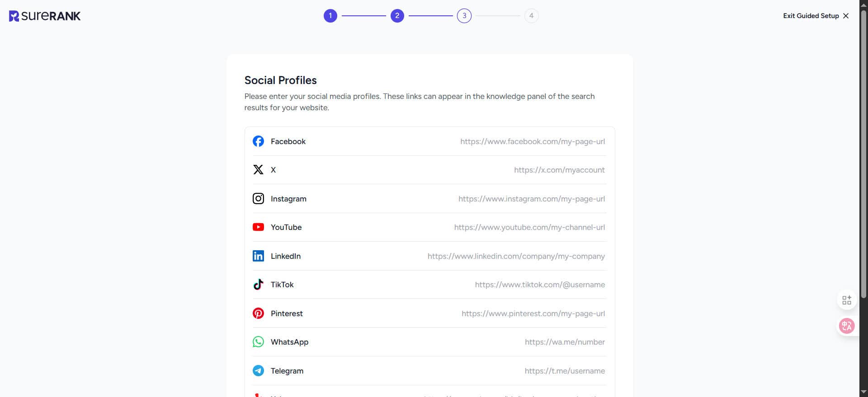Click the Instagram icon
The image size is (868, 397).
coord(258,199)
